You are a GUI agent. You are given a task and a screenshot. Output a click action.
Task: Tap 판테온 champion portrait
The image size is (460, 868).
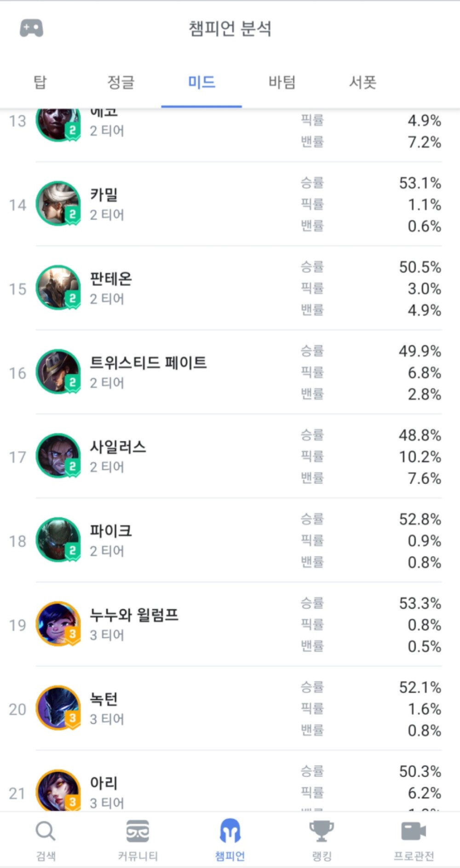58,288
